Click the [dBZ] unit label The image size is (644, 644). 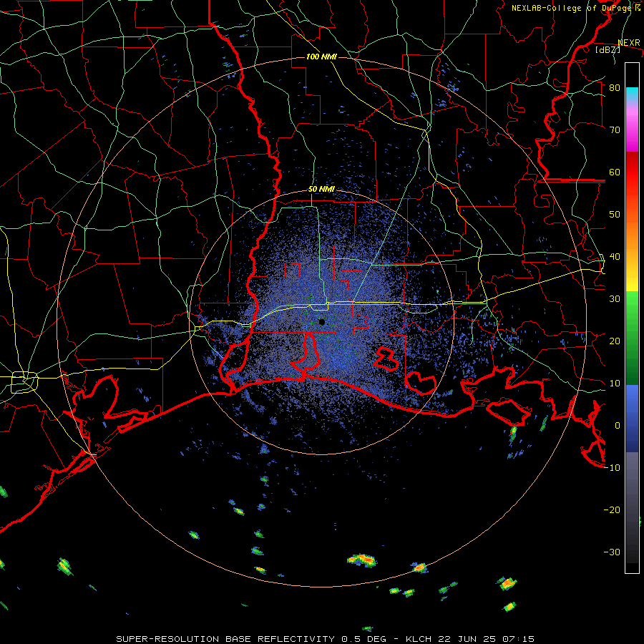click(608, 49)
